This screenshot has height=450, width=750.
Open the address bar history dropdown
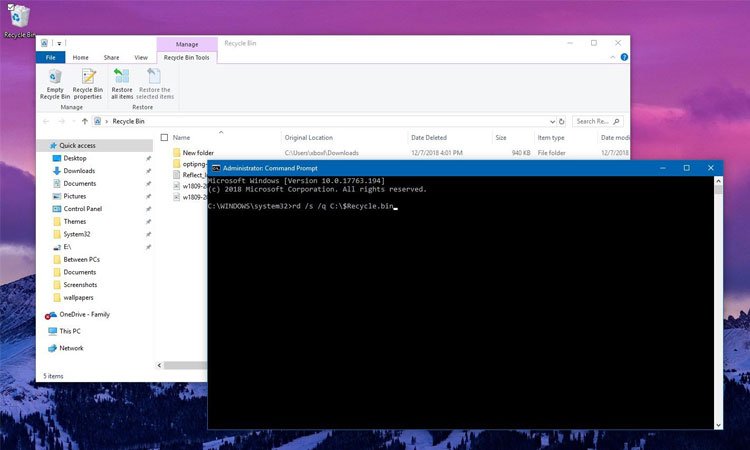pos(552,121)
